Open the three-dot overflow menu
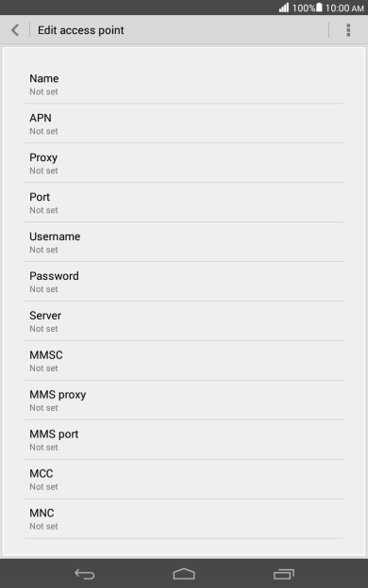The height and width of the screenshot is (588, 368). 348,30
